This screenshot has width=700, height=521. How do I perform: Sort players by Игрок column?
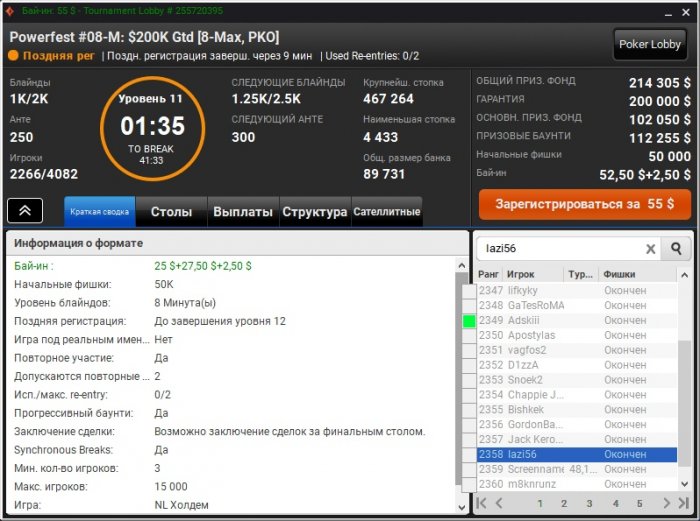[x=533, y=274]
